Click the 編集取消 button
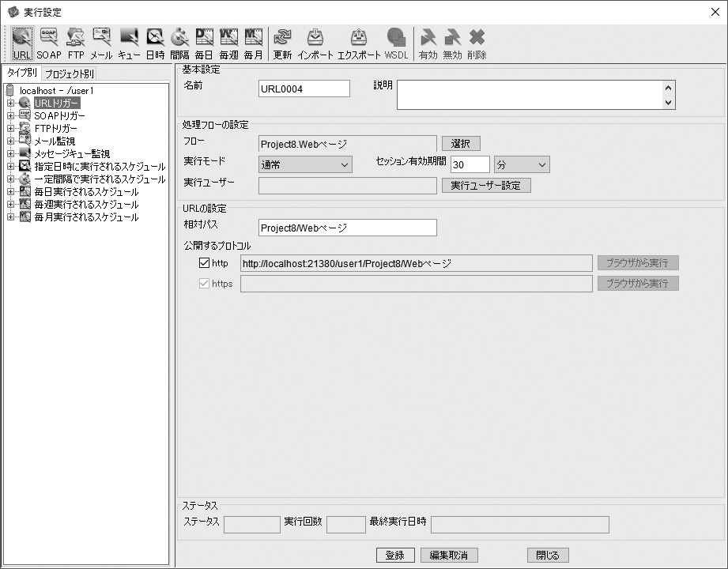 (x=449, y=555)
